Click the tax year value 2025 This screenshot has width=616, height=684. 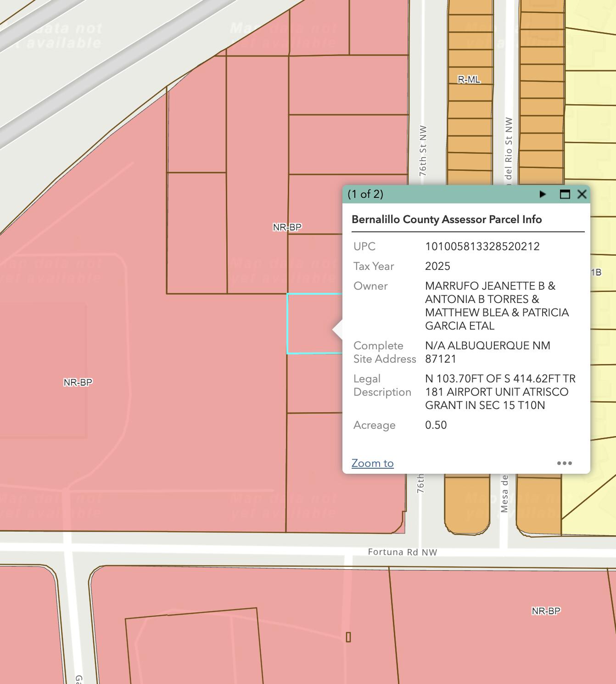437,266
